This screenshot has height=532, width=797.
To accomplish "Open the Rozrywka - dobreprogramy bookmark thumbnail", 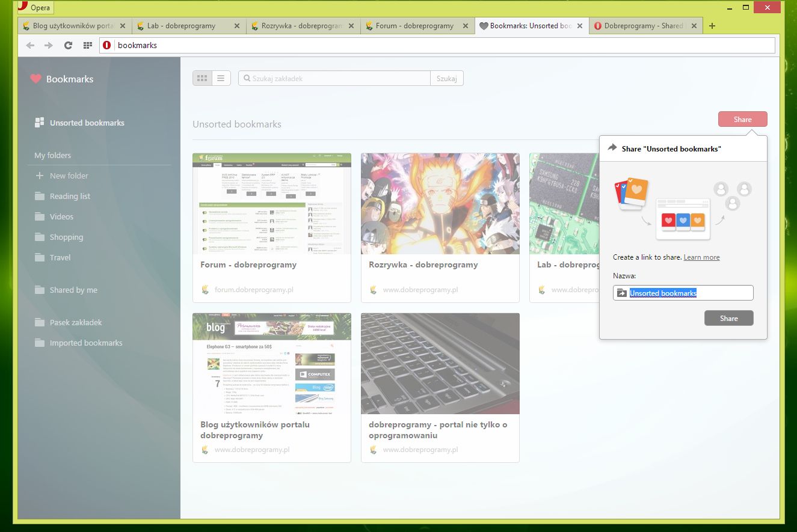I will pyautogui.click(x=440, y=203).
